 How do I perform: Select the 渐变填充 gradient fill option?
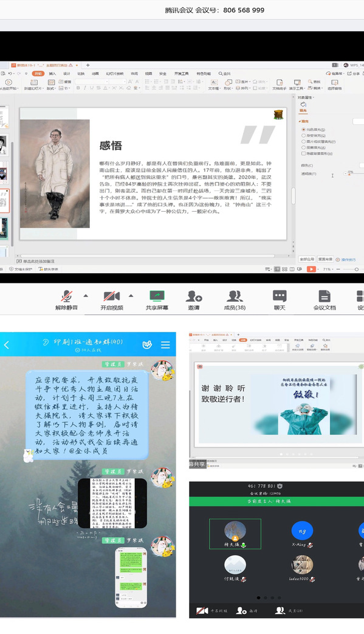click(x=303, y=136)
